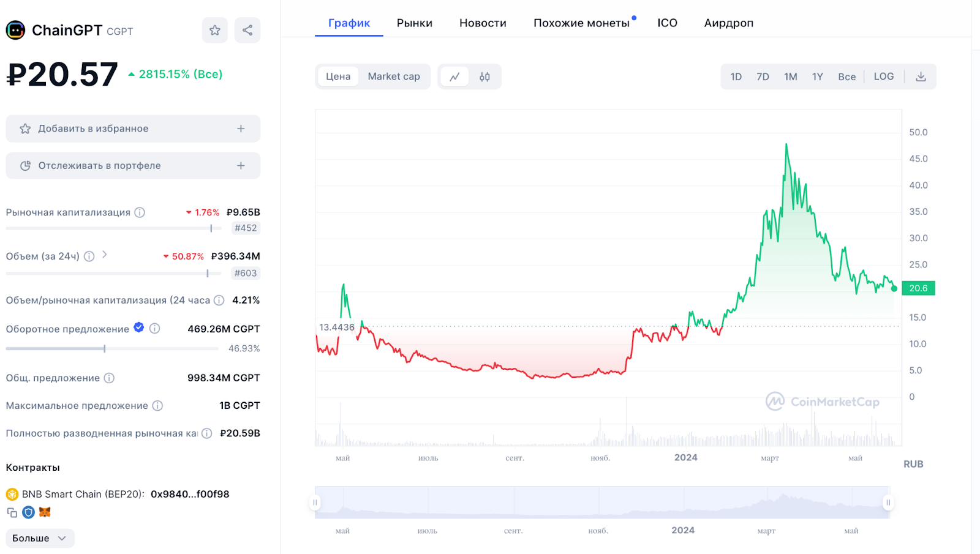980x554 pixels.
Task: Select the Цена chart mode
Action: pyautogui.click(x=338, y=77)
